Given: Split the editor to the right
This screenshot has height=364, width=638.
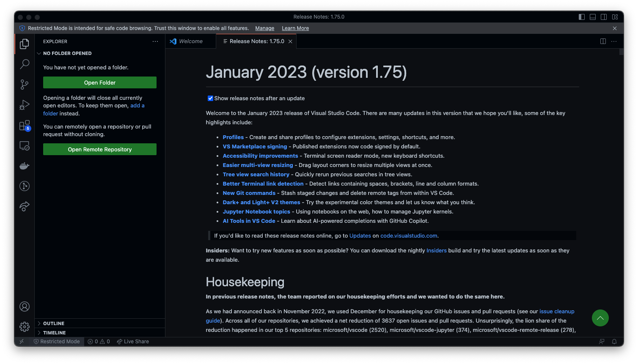Looking at the screenshot, I should coord(603,41).
